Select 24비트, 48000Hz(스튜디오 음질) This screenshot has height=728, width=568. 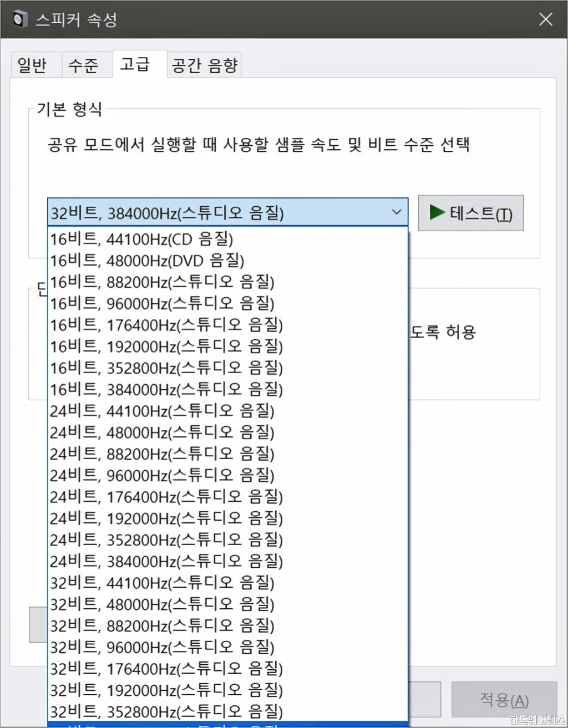tap(228, 432)
